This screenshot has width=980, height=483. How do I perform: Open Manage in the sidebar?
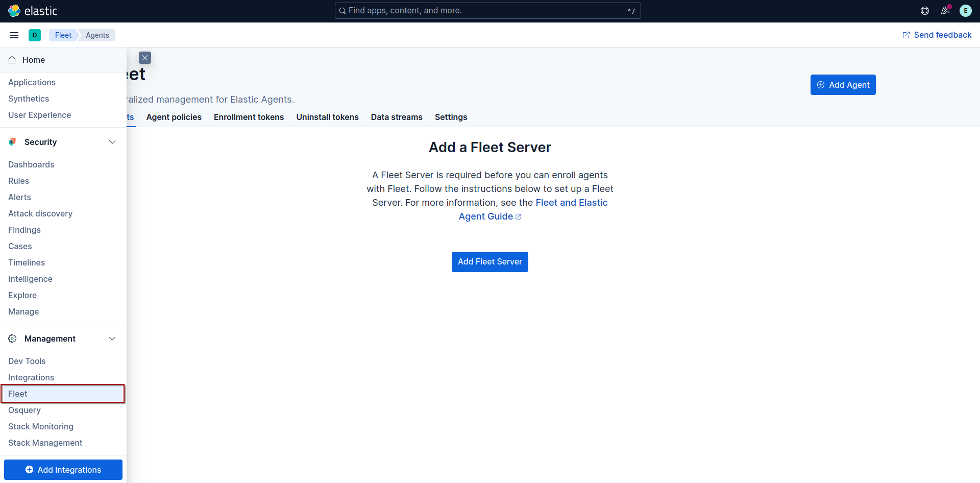[23, 311]
